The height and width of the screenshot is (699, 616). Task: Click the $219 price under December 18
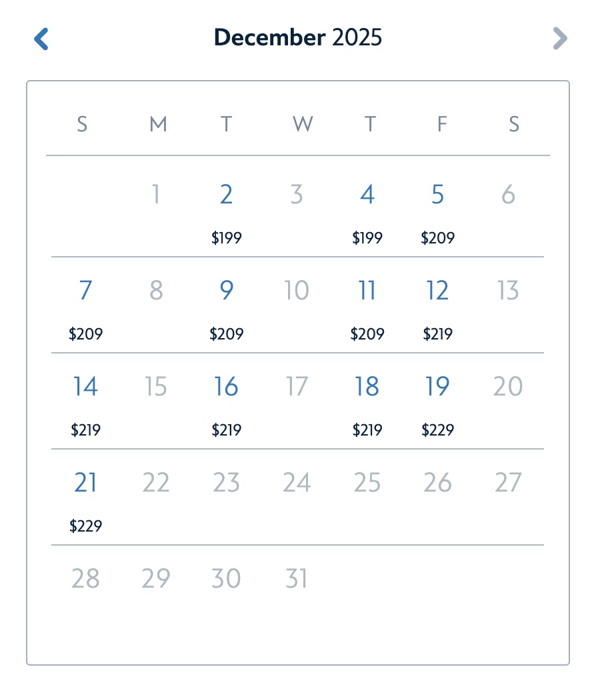tap(367, 430)
